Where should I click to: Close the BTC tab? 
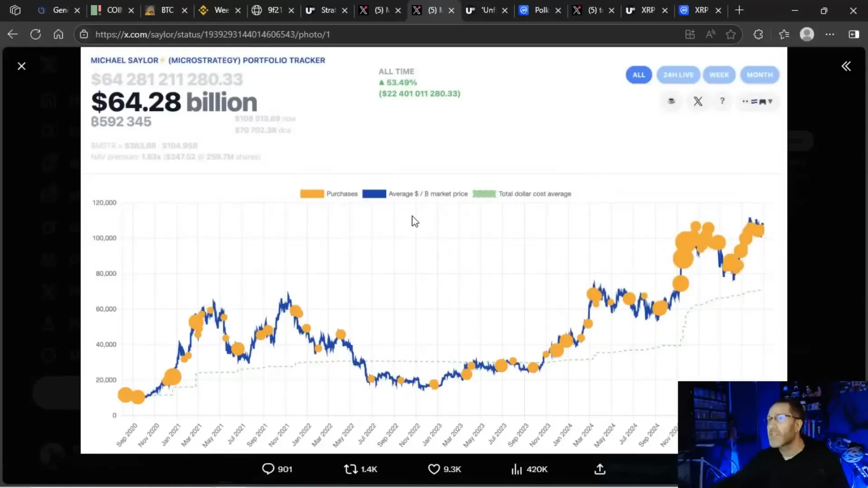tap(184, 10)
